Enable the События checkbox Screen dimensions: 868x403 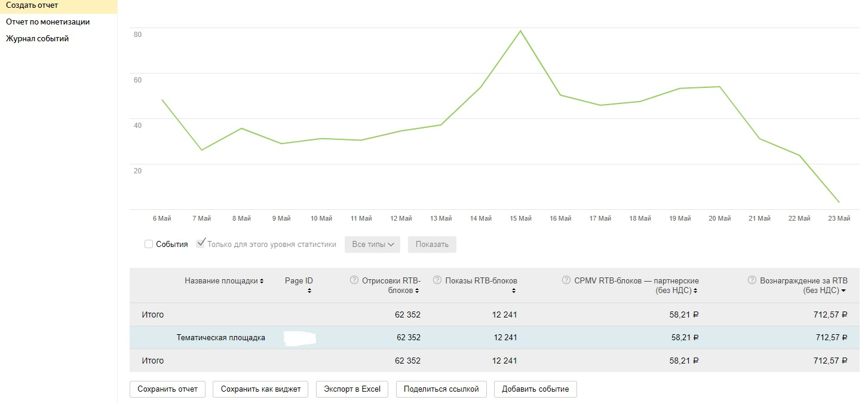pos(149,244)
